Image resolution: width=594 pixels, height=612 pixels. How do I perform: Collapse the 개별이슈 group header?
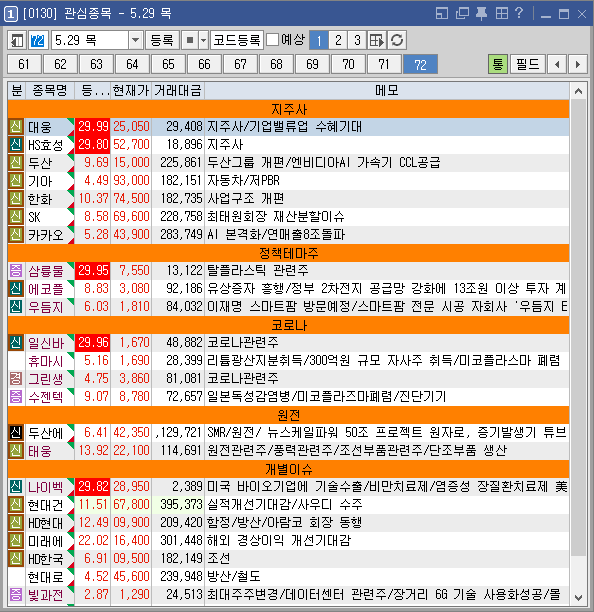click(288, 469)
